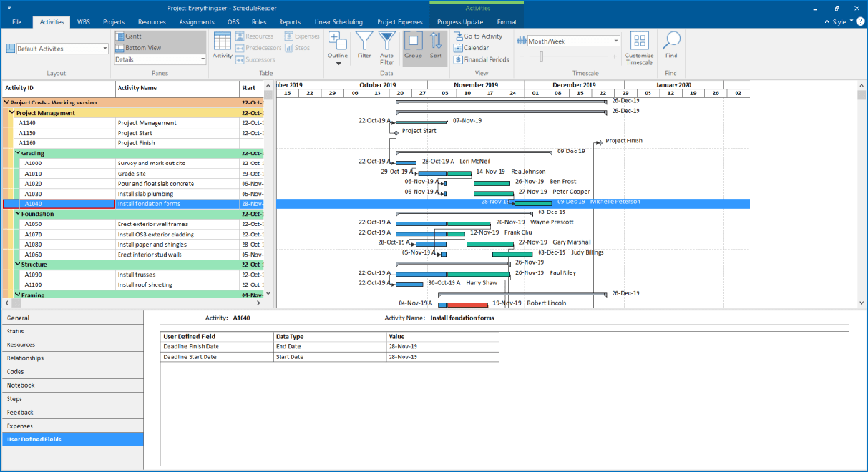The width and height of the screenshot is (868, 472).
Task: Open Customize Timescale
Action: [640, 48]
